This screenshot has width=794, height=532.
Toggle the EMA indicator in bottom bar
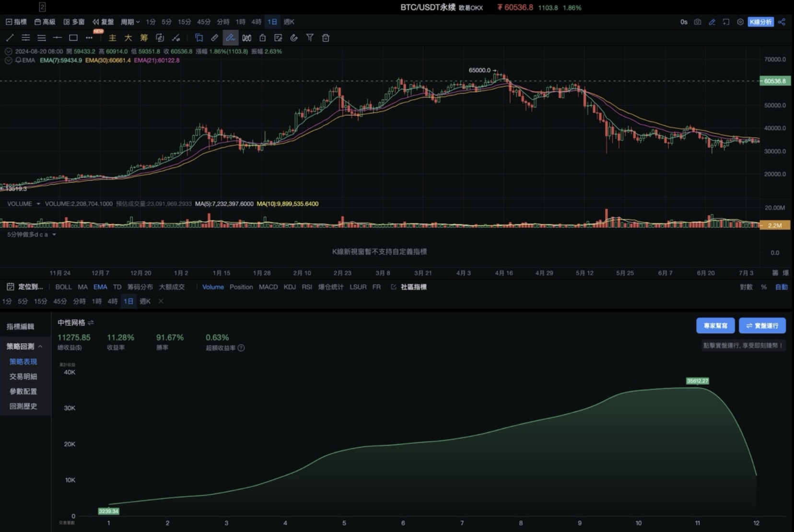coord(100,287)
